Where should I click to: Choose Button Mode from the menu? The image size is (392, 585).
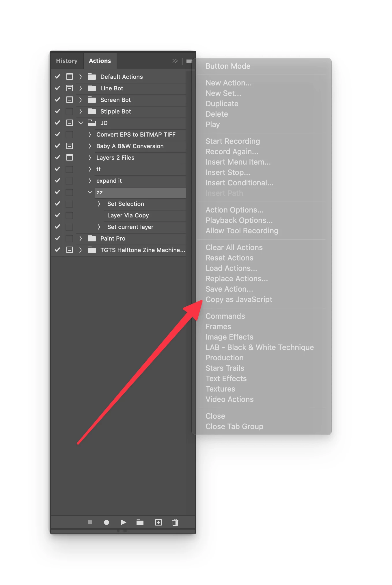(228, 66)
